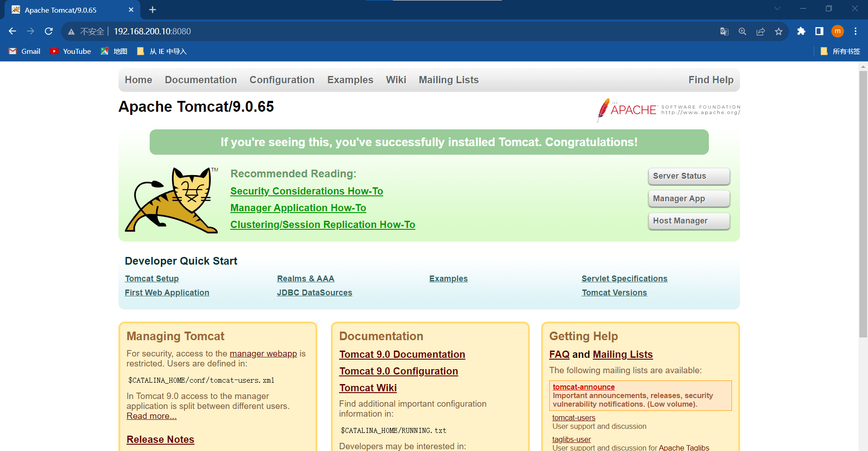Open the orange profile avatar 'm'
Viewport: 868px width, 451px height.
(x=838, y=31)
